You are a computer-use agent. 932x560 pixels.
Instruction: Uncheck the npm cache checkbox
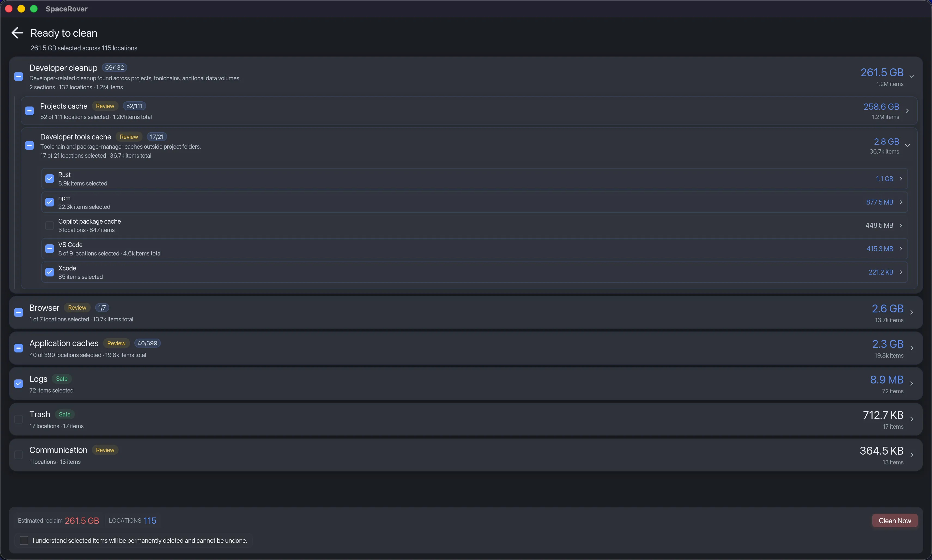coord(49,202)
